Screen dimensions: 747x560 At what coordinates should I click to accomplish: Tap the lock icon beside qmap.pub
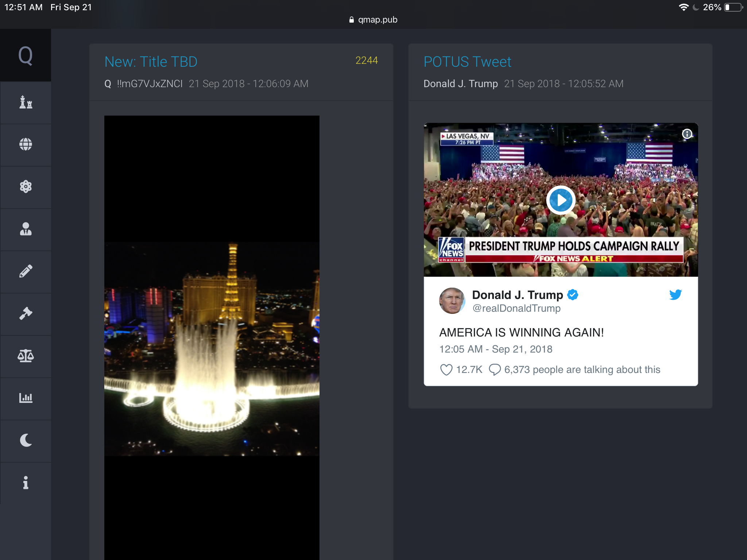point(352,20)
